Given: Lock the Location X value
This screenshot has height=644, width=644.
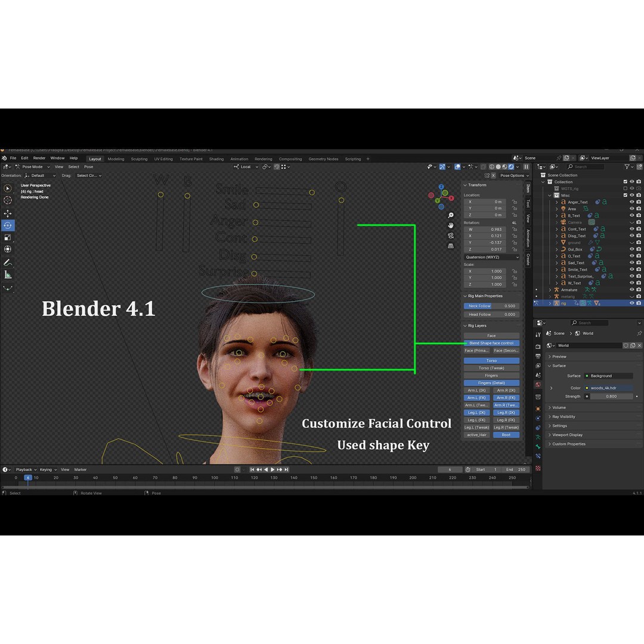Looking at the screenshot, I should click(515, 202).
